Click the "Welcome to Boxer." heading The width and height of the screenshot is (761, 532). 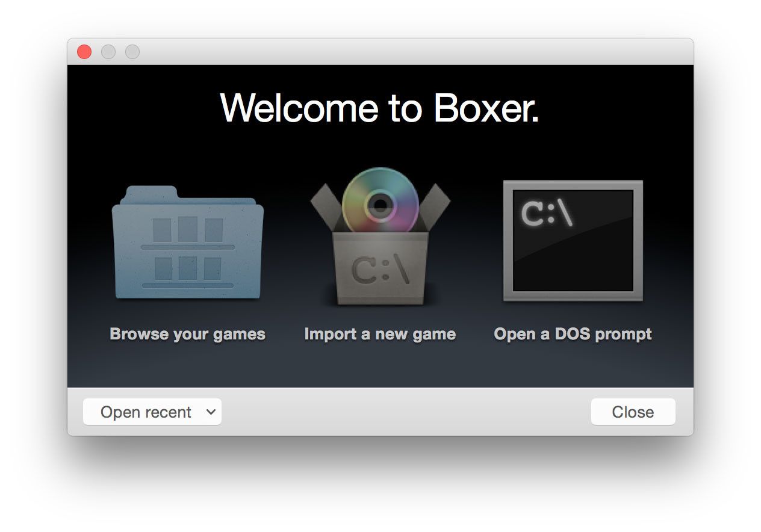click(x=380, y=108)
